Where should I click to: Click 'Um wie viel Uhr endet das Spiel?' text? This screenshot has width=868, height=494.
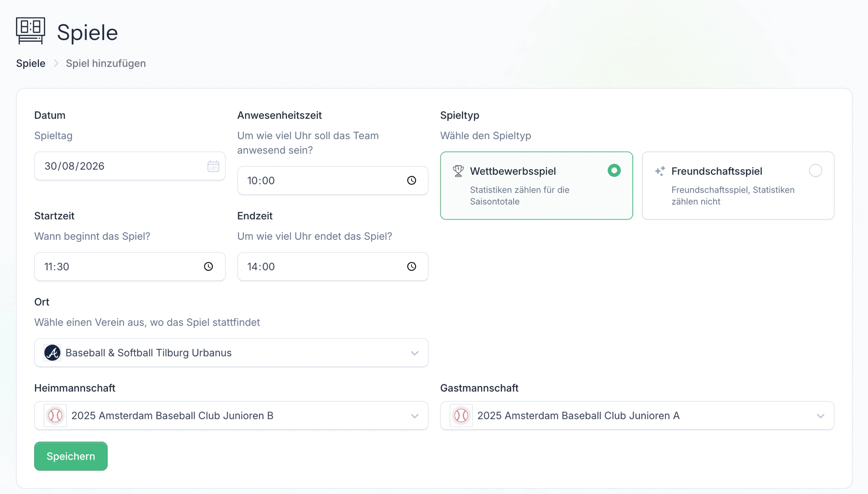click(x=315, y=236)
